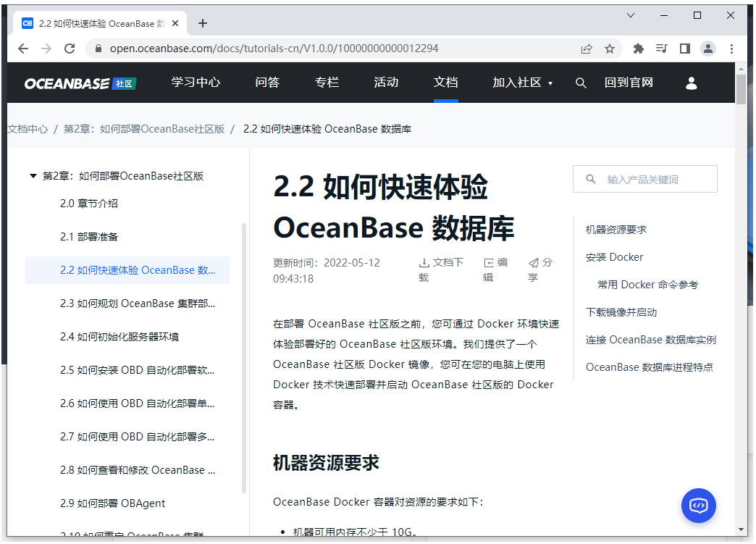Bookmark this page with the star icon
This screenshot has height=544, width=756.
coord(610,49)
